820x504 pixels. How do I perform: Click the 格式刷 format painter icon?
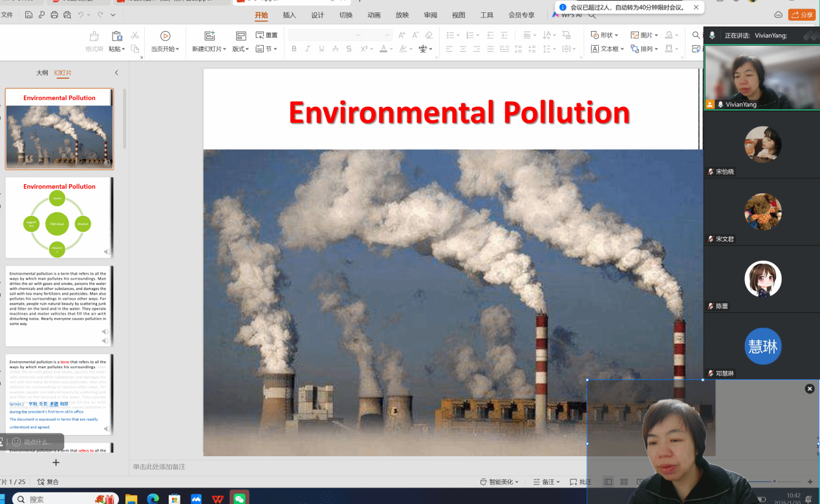click(94, 36)
